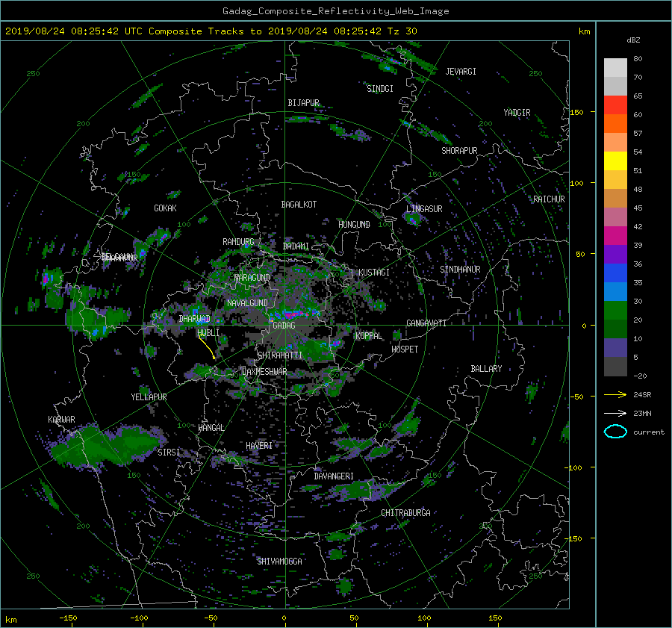
Task: Click the cyan 'current' ellipse legend symbol
Action: tap(615, 432)
